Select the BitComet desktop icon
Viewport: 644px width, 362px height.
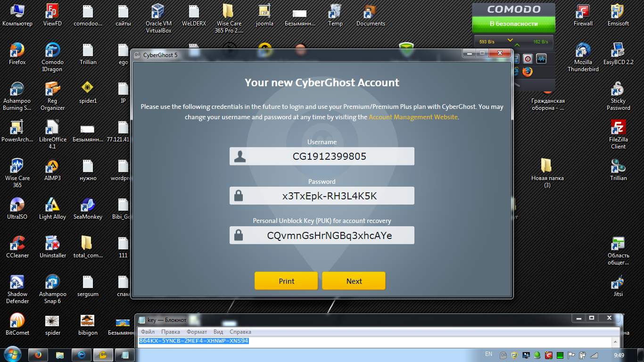[x=17, y=324]
